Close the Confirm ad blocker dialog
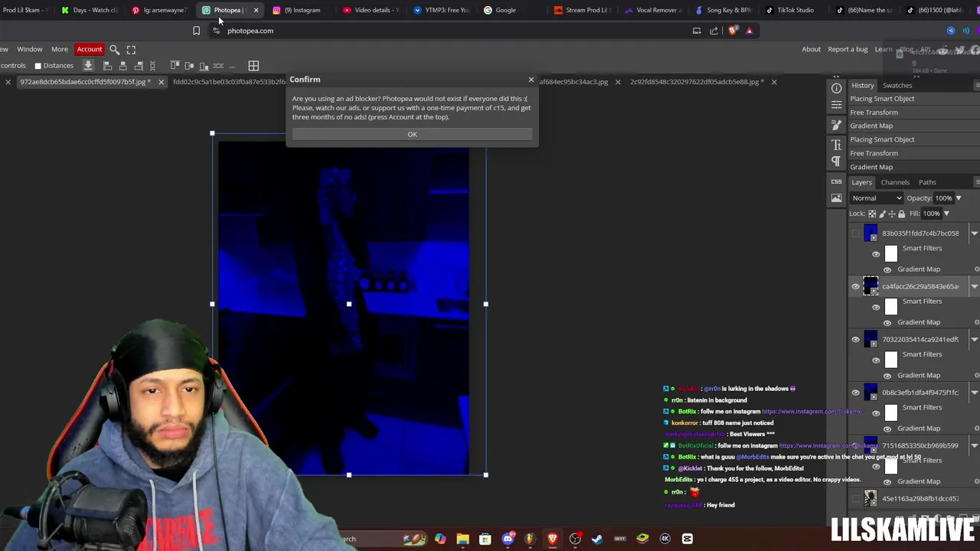The height and width of the screenshot is (551, 980). tap(531, 80)
